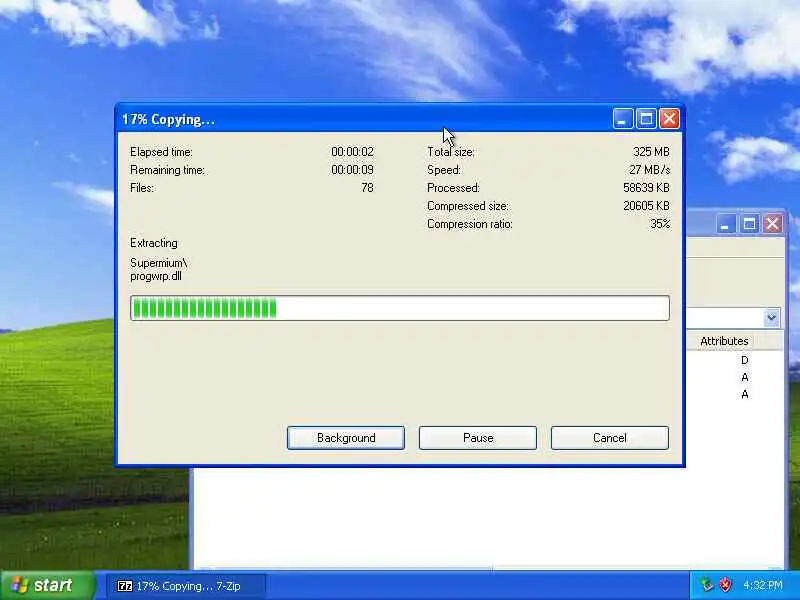Click the Compression ratio value 35%
Viewport: 800px width, 600px height.
[x=660, y=223]
